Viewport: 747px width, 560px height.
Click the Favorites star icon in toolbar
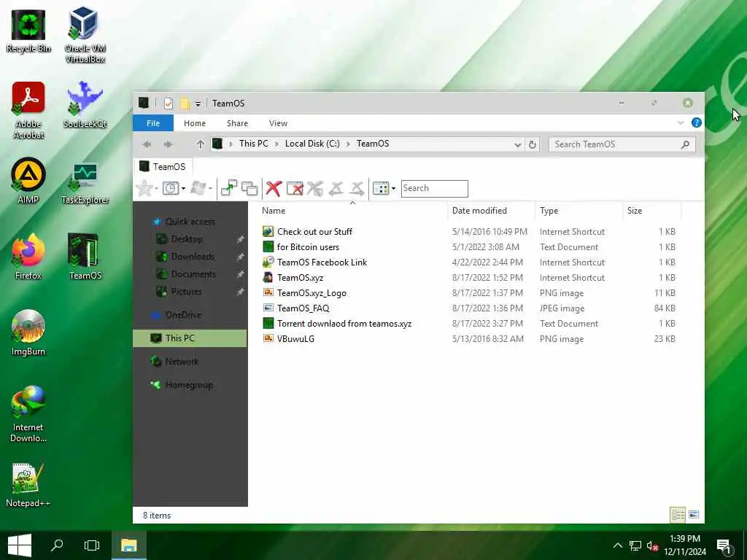click(x=144, y=189)
